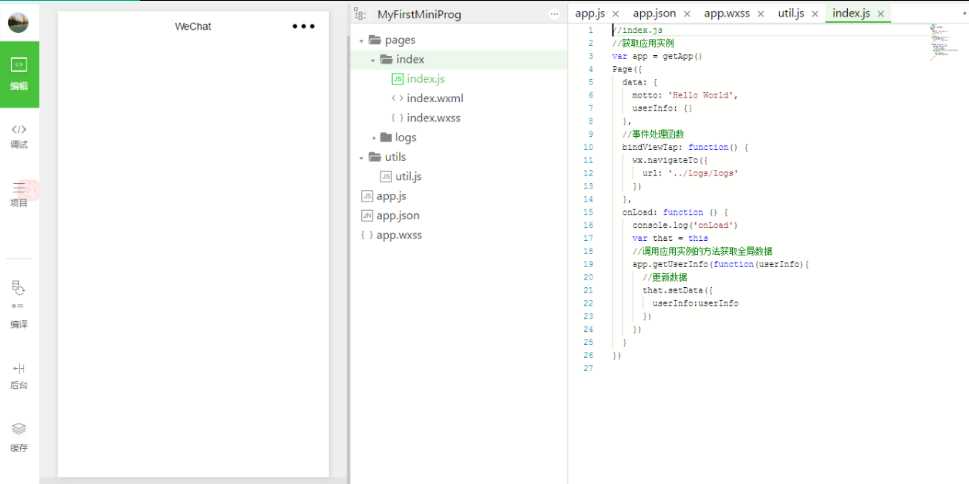
Task: Click the 后台 background icon
Action: coord(19,368)
